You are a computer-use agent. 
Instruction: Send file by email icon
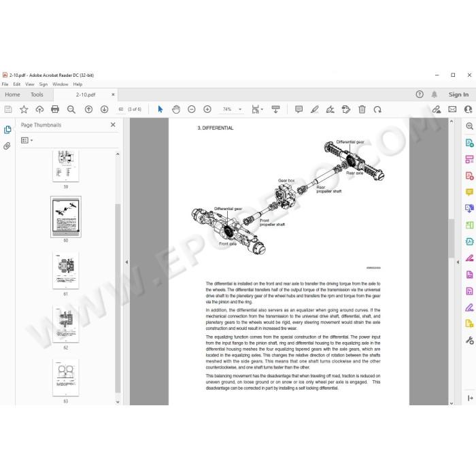[452, 109]
